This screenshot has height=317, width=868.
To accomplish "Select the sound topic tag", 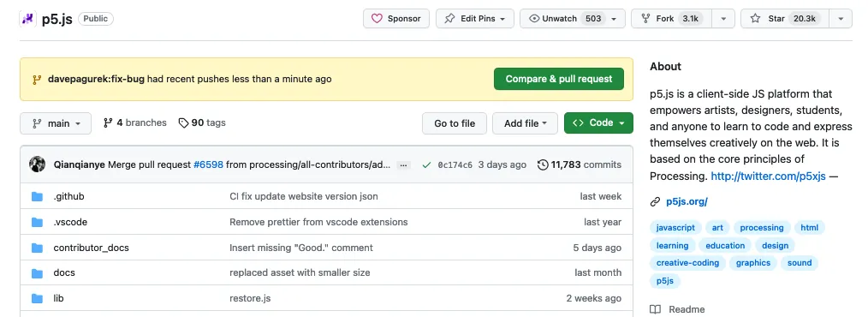I will coord(800,263).
